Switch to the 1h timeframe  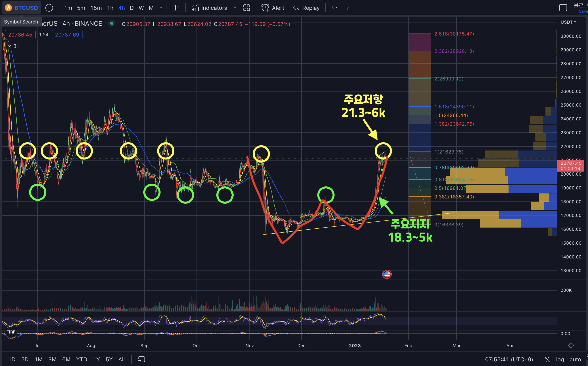110,8
